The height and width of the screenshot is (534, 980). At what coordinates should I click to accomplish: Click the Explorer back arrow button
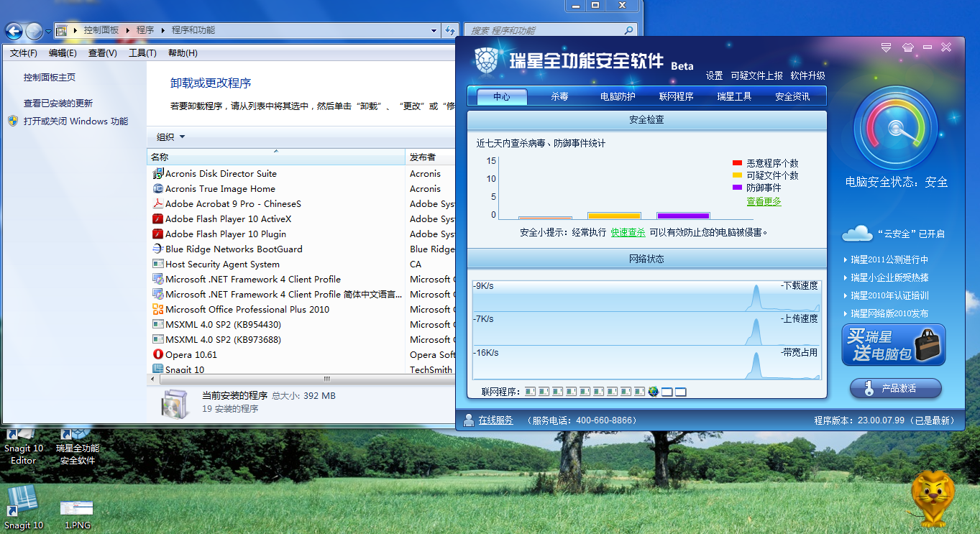pos(14,31)
